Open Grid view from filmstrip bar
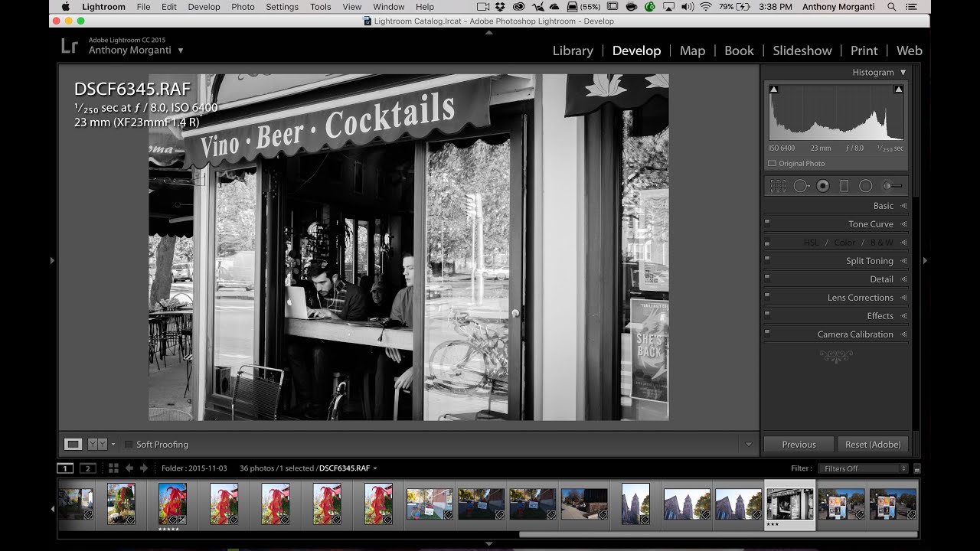980x551 pixels. [113, 468]
